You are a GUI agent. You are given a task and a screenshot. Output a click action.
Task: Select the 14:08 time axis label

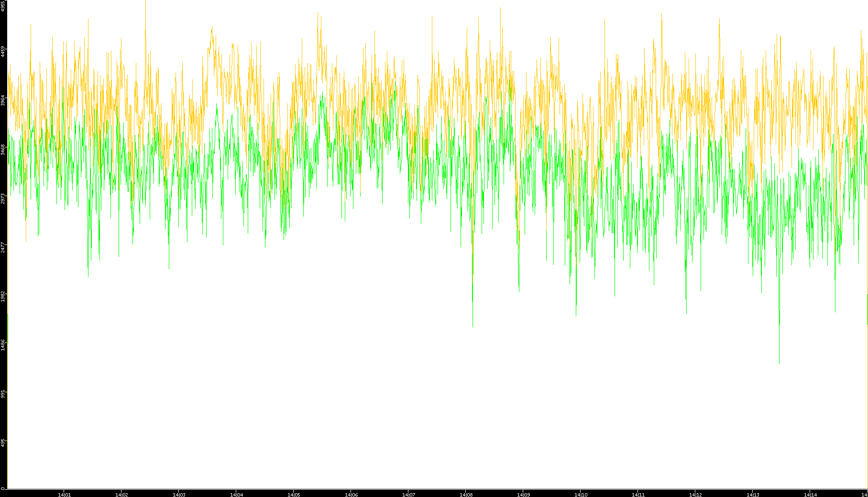tap(466, 495)
